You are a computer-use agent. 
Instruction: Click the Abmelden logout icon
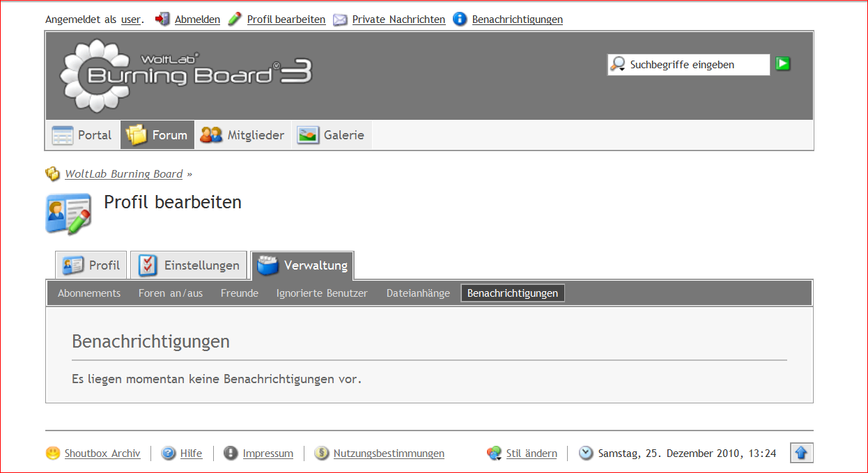click(x=162, y=20)
